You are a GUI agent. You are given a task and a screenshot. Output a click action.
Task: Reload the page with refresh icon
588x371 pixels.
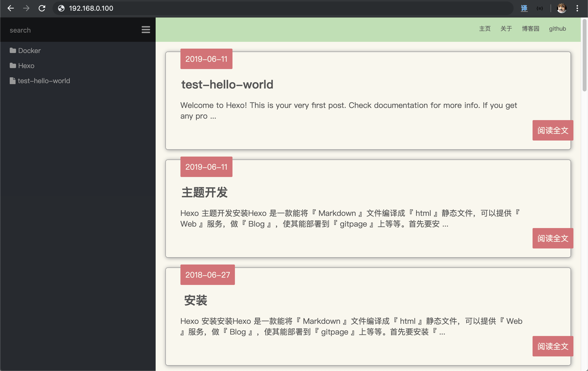coord(42,8)
